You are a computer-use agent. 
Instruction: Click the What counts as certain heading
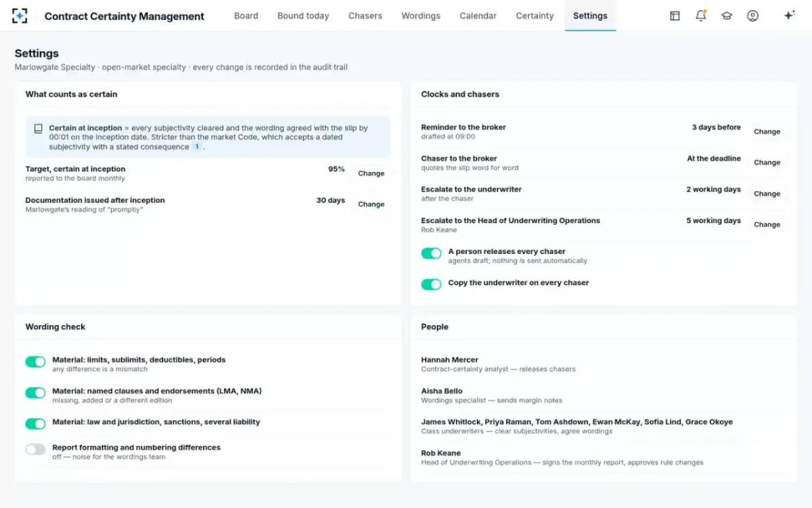(x=71, y=94)
